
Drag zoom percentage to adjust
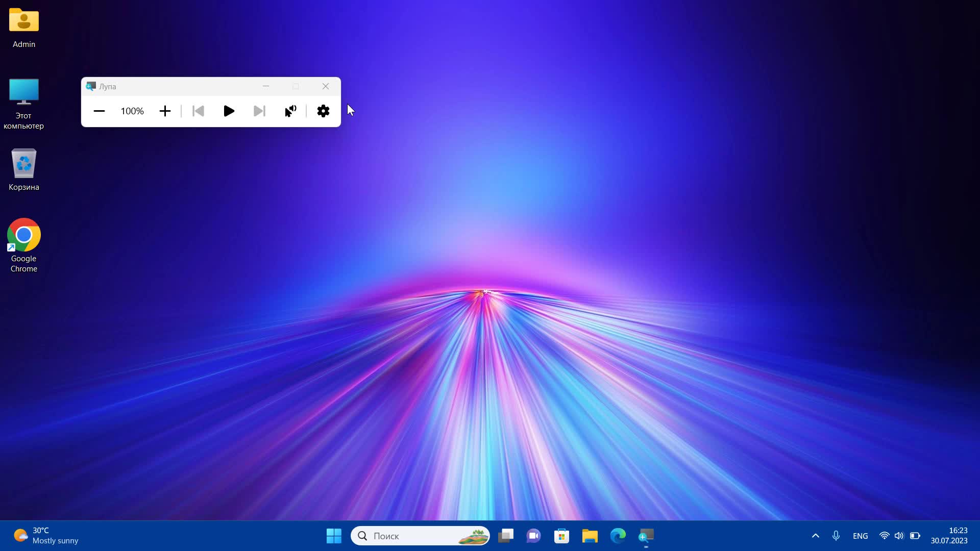tap(132, 111)
